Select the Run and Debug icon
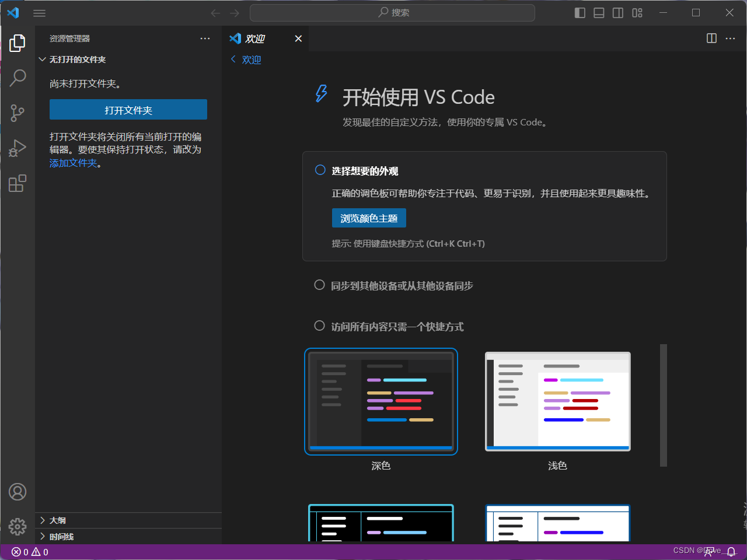 coord(18,148)
